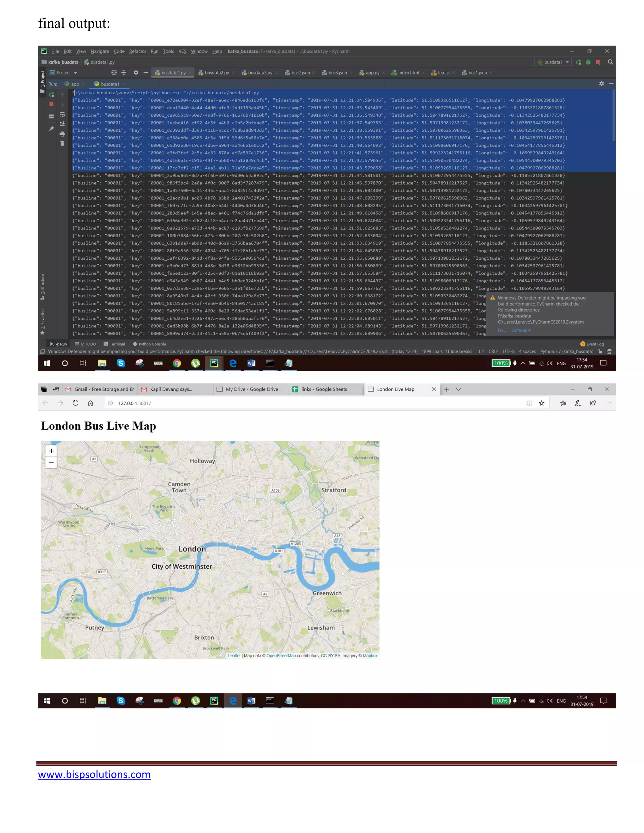Screen dimensions: 644x833
Task: Go to browser home page
Action: click(x=91, y=403)
